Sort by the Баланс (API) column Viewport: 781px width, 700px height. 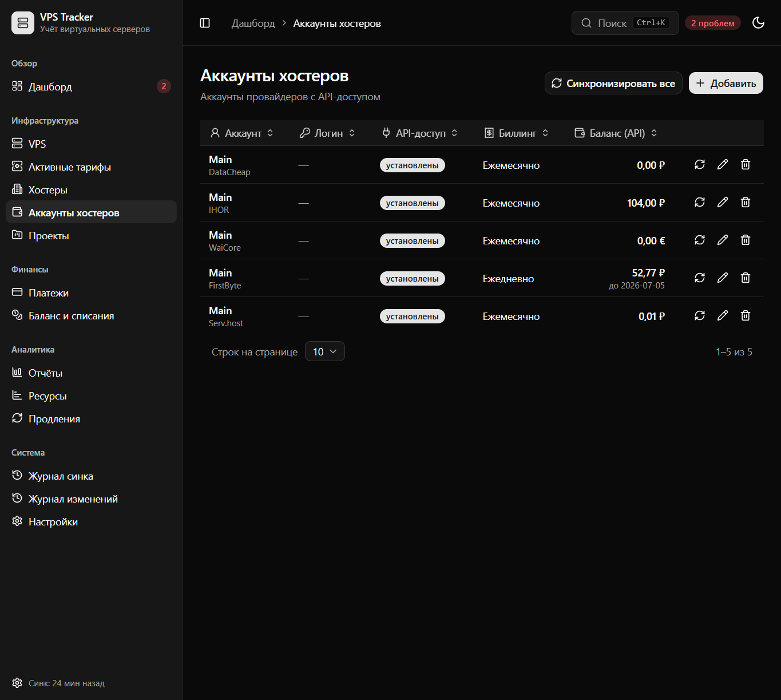tap(616, 133)
